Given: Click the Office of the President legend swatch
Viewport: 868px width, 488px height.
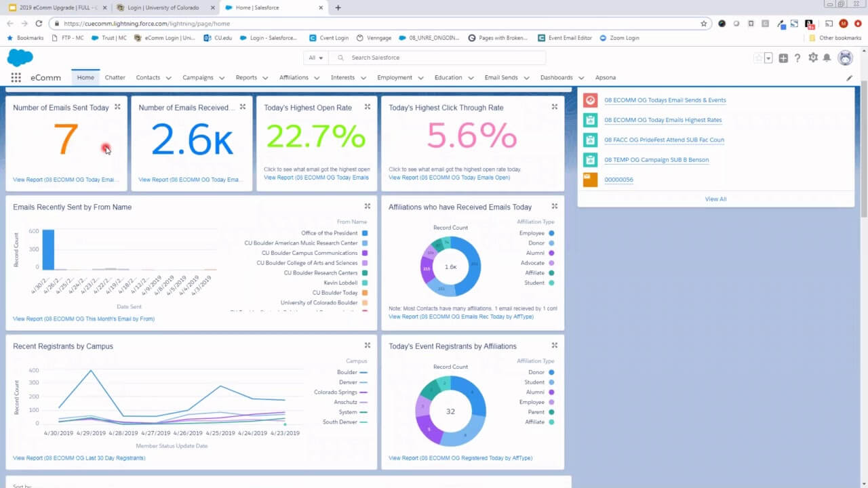Looking at the screenshot, I should [x=365, y=233].
